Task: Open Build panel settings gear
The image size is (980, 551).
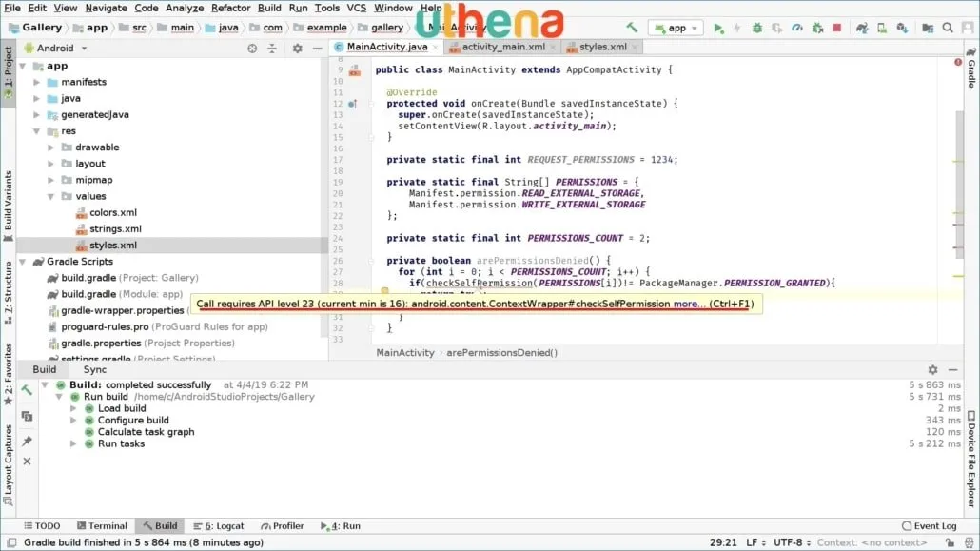Action: [x=932, y=369]
